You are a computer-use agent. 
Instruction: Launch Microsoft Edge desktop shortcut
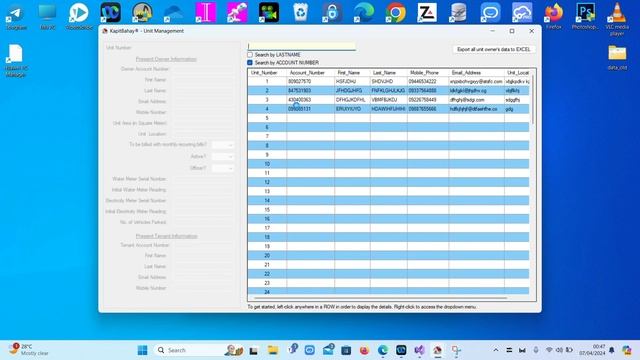click(364, 13)
